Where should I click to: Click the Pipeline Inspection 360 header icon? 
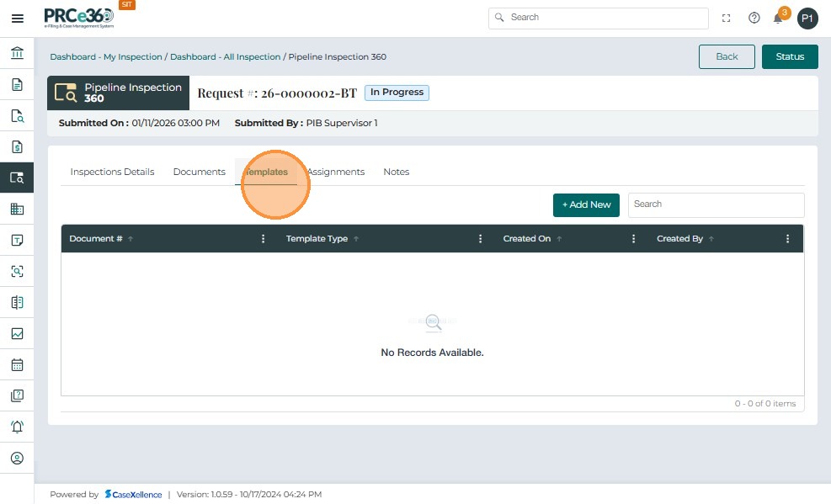pos(66,93)
